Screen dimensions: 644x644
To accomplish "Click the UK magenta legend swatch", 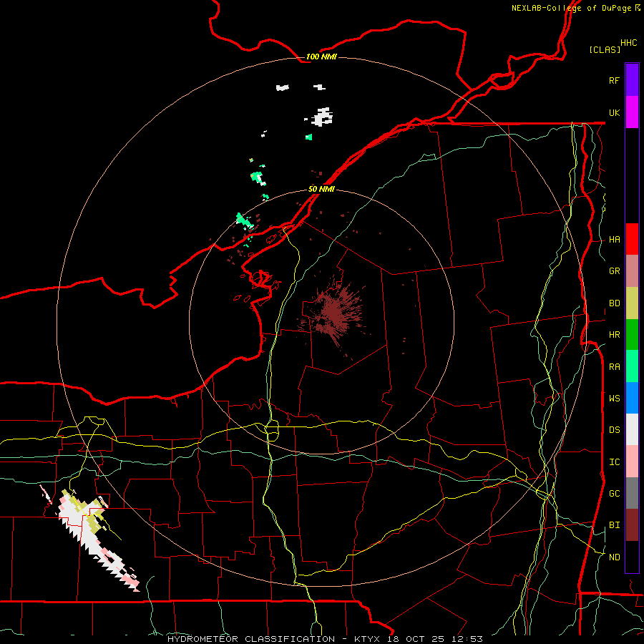I will point(632,112).
